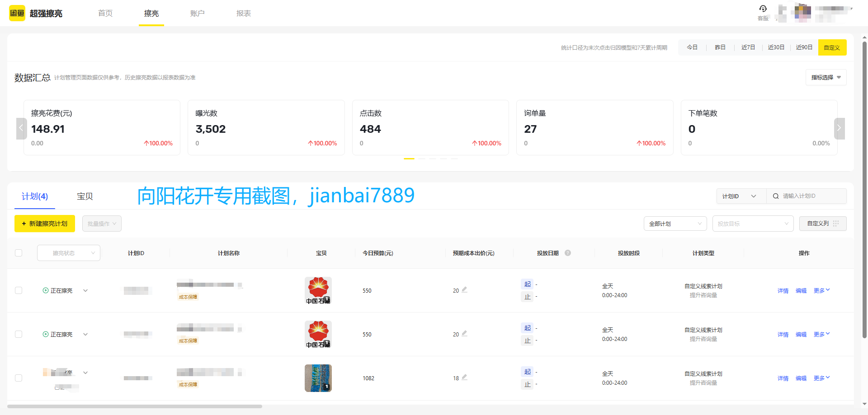
Task: Tick the select-all checkbox in table header
Action: click(19, 253)
